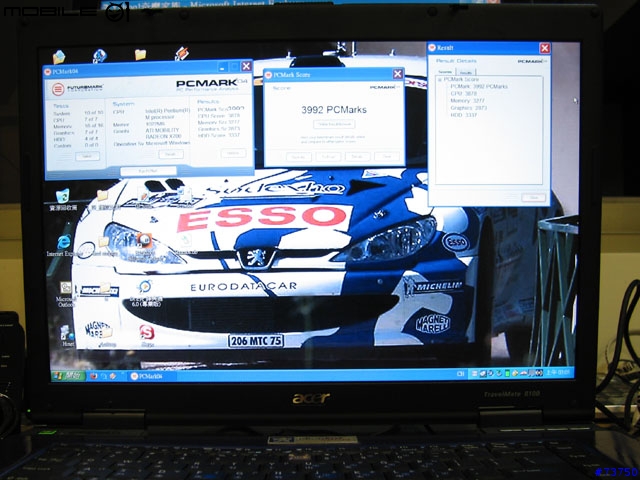
Task: Open the folder icon at top of desktop
Action: click(x=140, y=54)
